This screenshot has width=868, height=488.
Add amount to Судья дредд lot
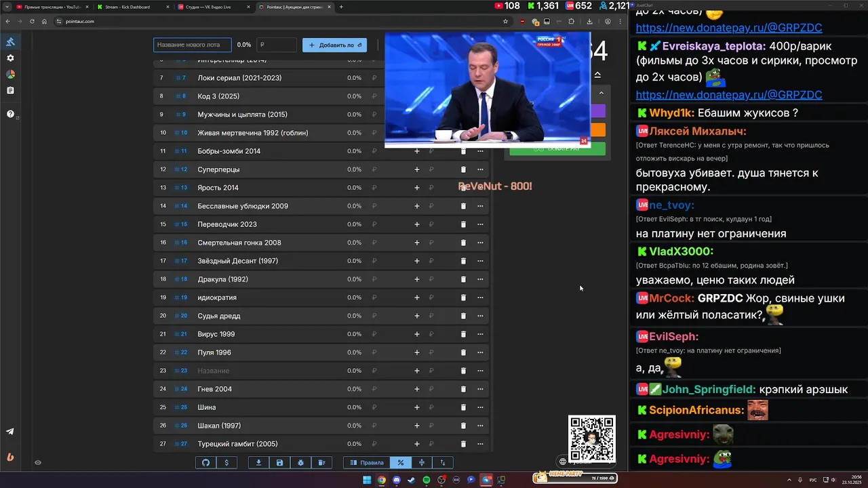click(x=417, y=316)
